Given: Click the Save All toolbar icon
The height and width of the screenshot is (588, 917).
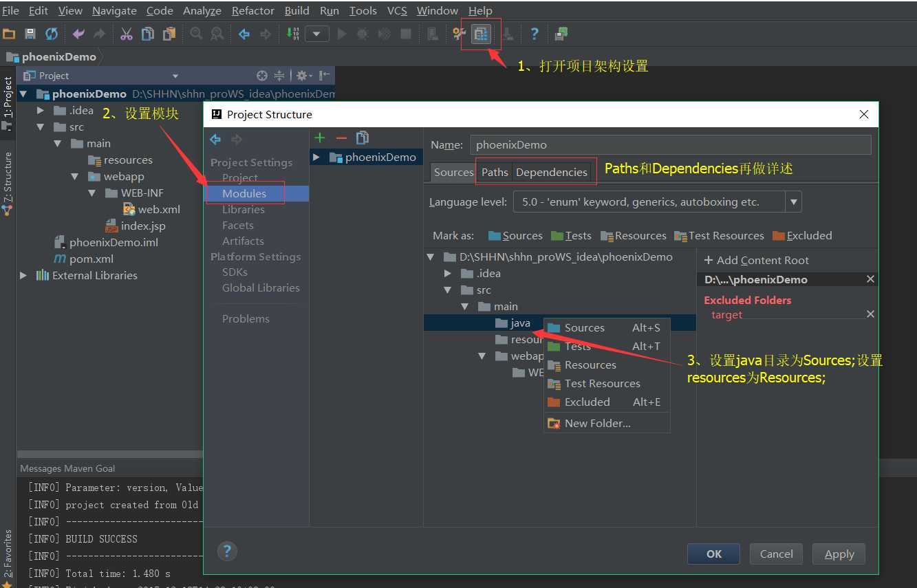Looking at the screenshot, I should click(30, 34).
